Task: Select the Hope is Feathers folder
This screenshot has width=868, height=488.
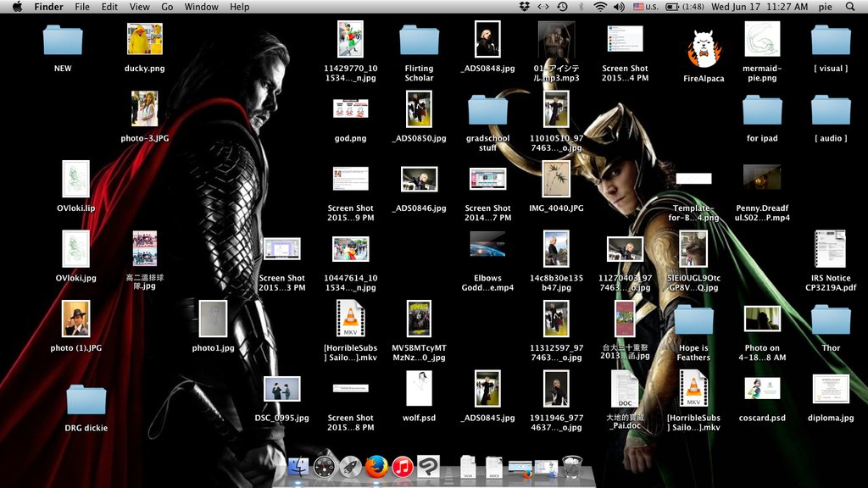Action: tap(693, 332)
